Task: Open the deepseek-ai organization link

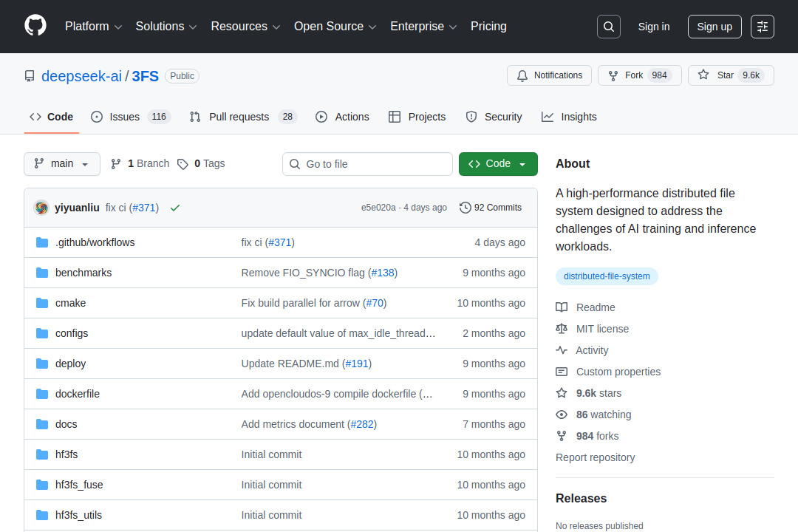Action: point(81,75)
